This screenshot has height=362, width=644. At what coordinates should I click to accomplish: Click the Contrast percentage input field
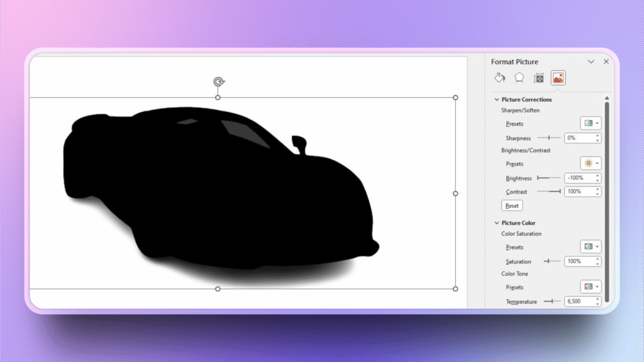pos(579,192)
